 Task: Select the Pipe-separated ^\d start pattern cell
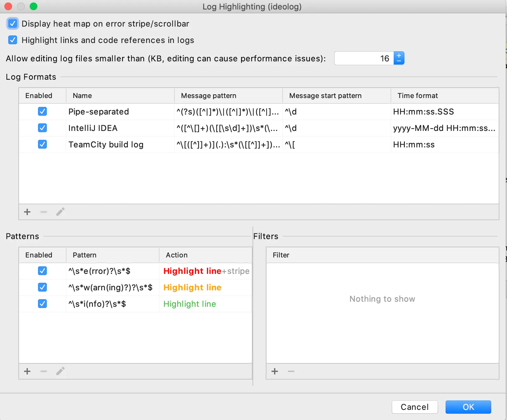[x=337, y=112]
